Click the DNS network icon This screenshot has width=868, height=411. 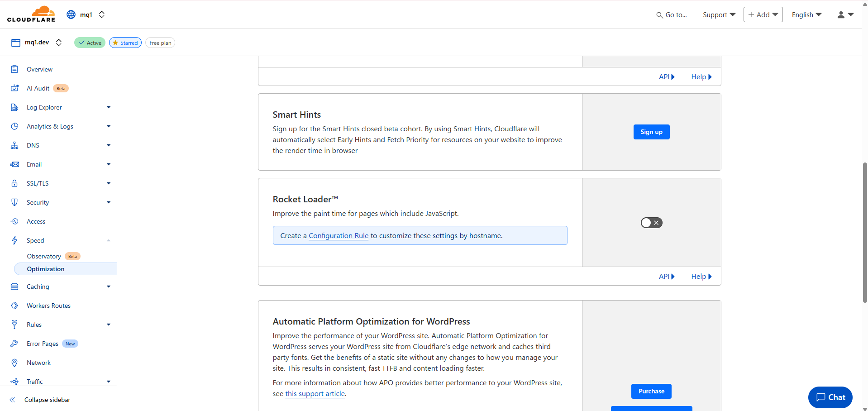[14, 145]
